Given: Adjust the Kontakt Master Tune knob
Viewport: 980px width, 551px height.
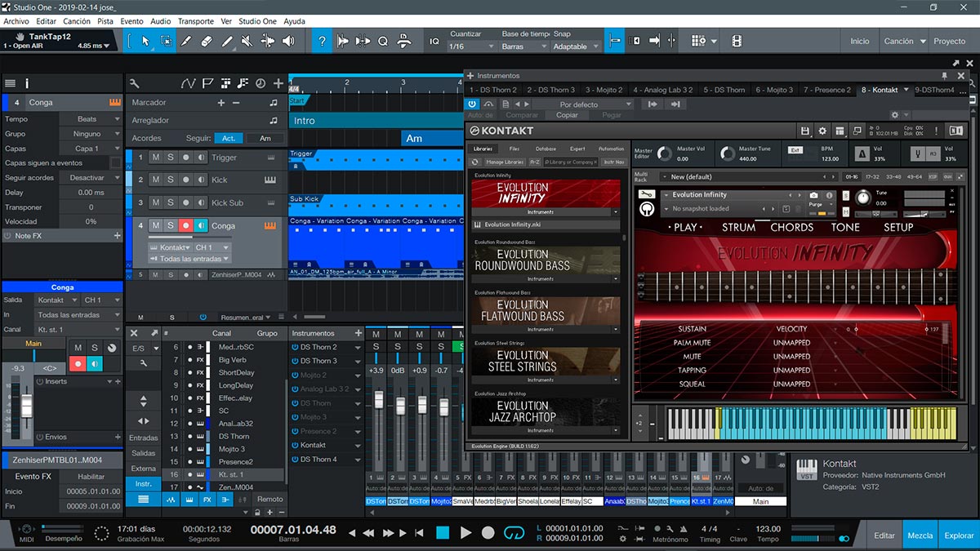Looking at the screenshot, I should click(728, 154).
